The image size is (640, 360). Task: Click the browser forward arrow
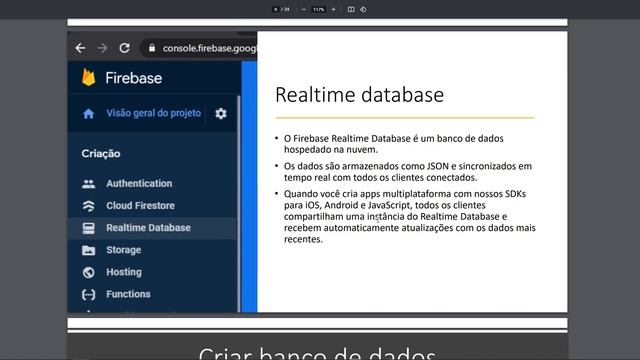[x=102, y=48]
